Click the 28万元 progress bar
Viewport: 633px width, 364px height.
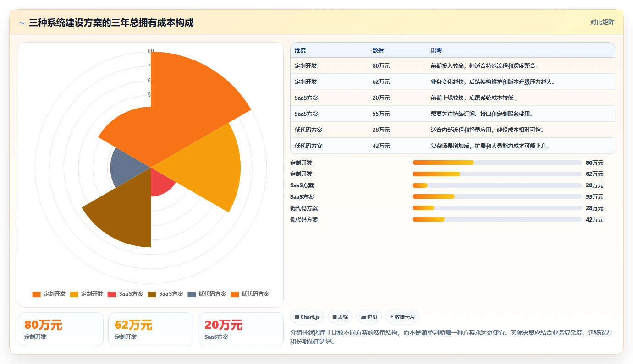pyautogui.click(x=497, y=208)
